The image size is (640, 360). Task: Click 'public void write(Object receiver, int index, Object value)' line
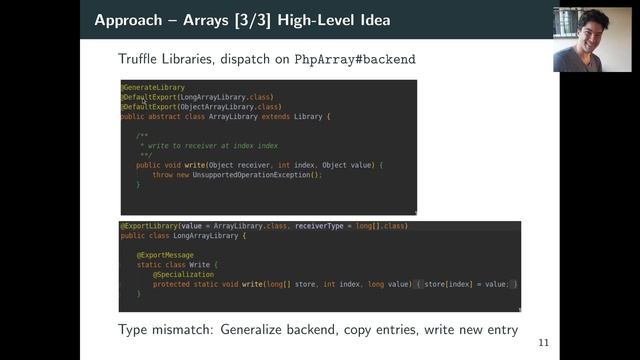pos(260,165)
